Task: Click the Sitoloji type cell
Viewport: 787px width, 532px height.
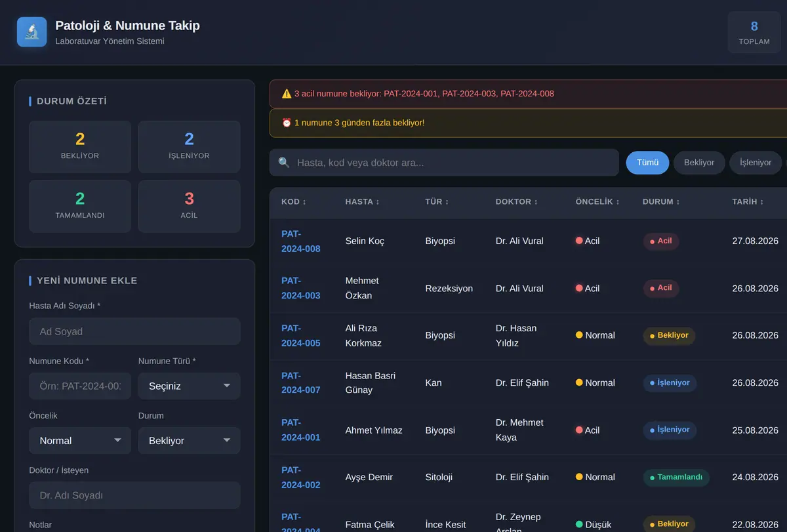Action: pyautogui.click(x=439, y=477)
